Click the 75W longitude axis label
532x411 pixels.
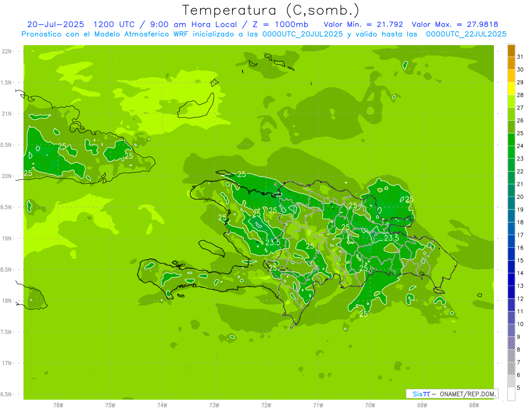click(x=110, y=405)
